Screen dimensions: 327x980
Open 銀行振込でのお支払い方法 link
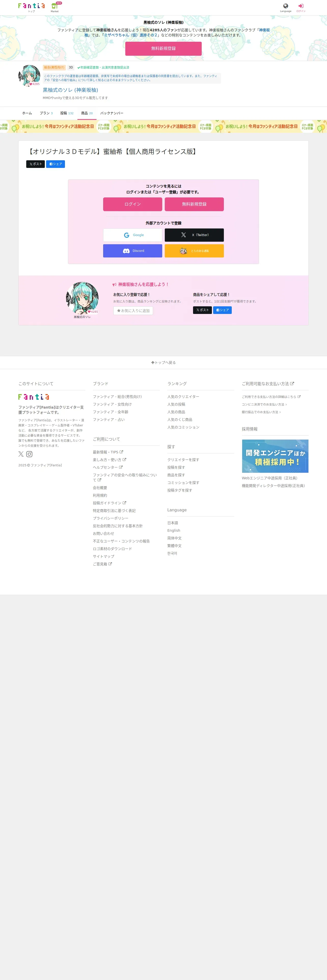coord(261,412)
